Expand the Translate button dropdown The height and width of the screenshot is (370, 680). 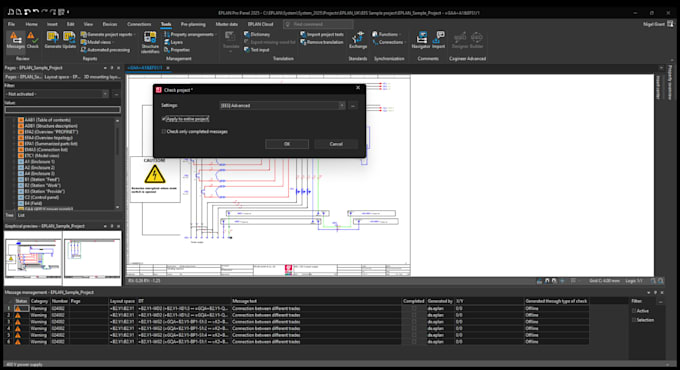click(x=231, y=51)
